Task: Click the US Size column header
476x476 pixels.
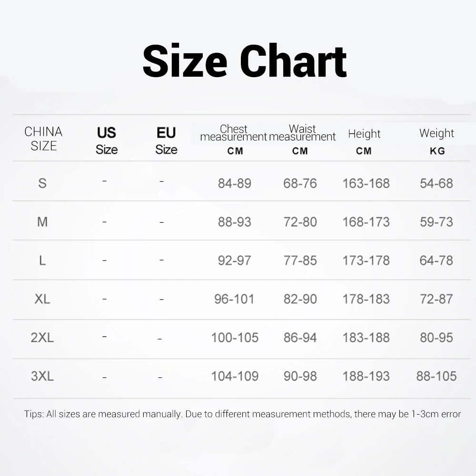Action: pos(107,140)
